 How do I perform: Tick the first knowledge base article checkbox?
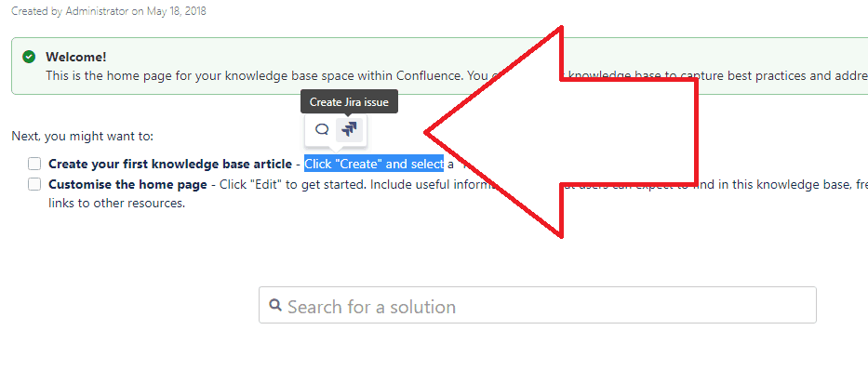click(x=34, y=164)
